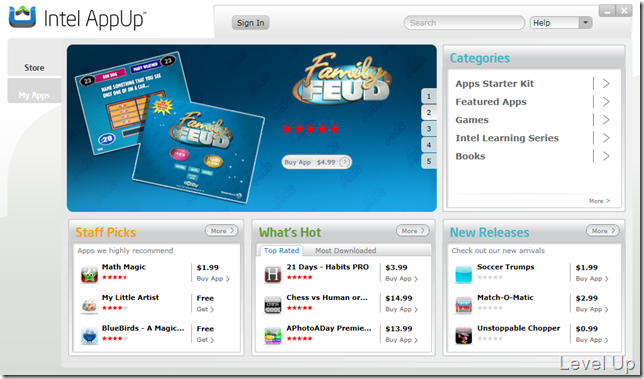The width and height of the screenshot is (644, 379).
Task: Show banner slide 4
Action: (429, 145)
